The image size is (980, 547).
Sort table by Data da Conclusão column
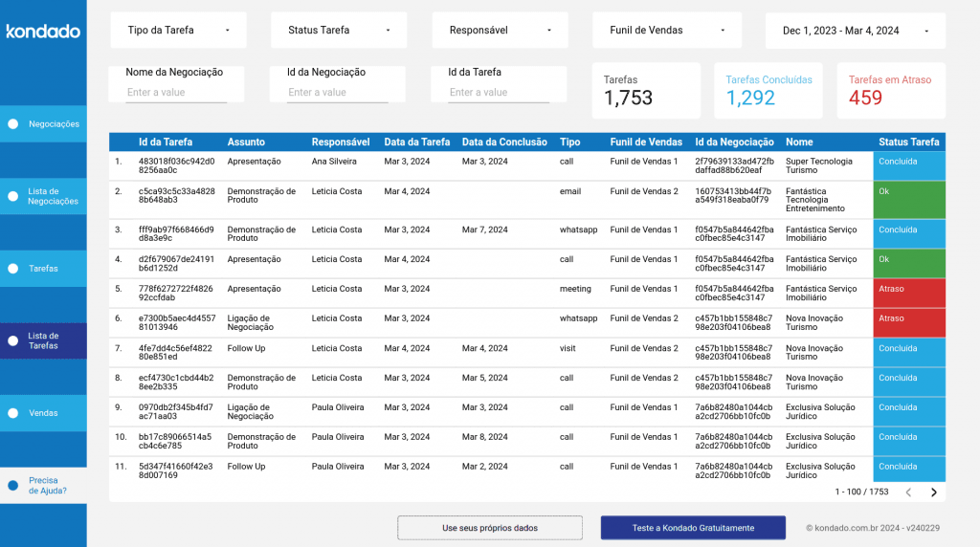[x=503, y=142]
